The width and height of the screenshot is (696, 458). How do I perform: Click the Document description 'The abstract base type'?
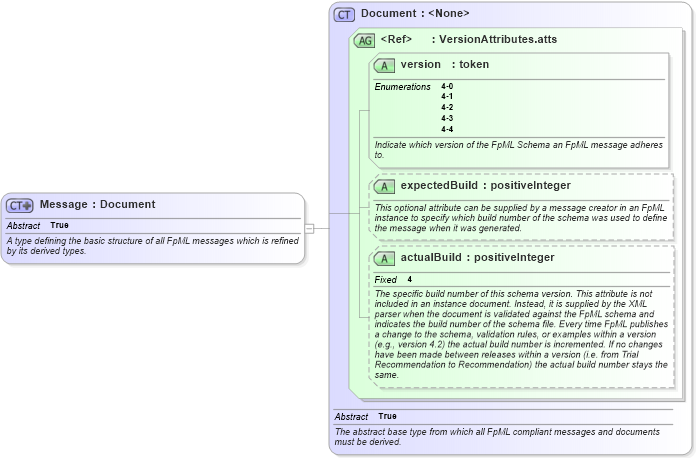click(497, 437)
